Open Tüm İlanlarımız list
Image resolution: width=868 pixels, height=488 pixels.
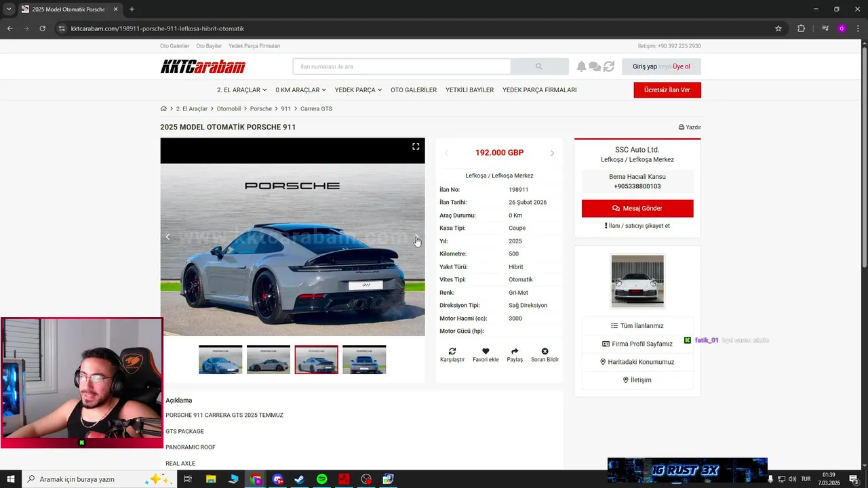point(637,326)
